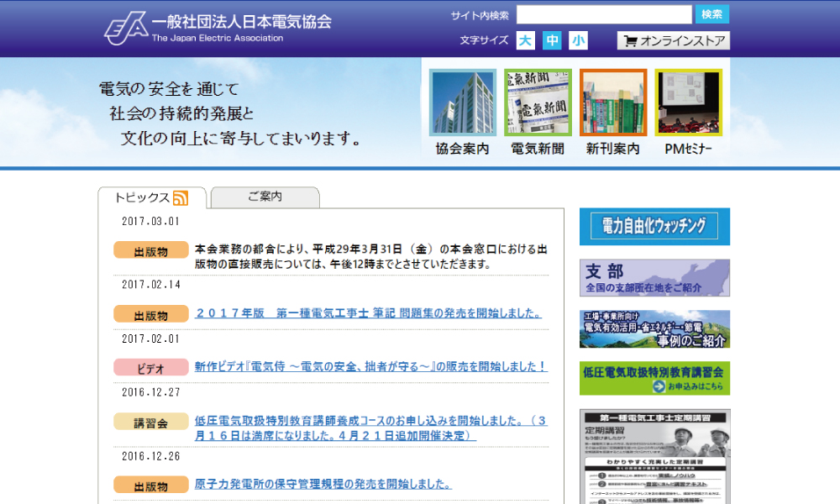Click the 2017.02.01 date text

150,339
